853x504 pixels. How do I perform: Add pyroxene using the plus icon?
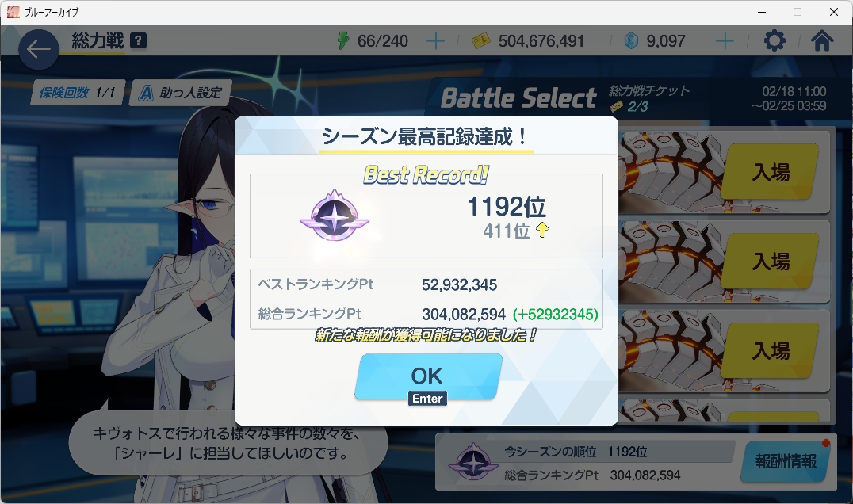(x=724, y=40)
